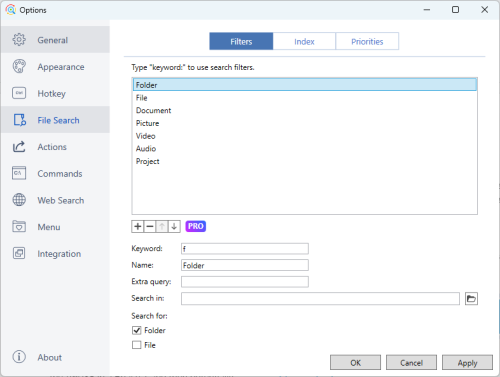The width and height of the screenshot is (500, 377).
Task: Select the Hotkey keyboard icon
Action: [x=19, y=93]
